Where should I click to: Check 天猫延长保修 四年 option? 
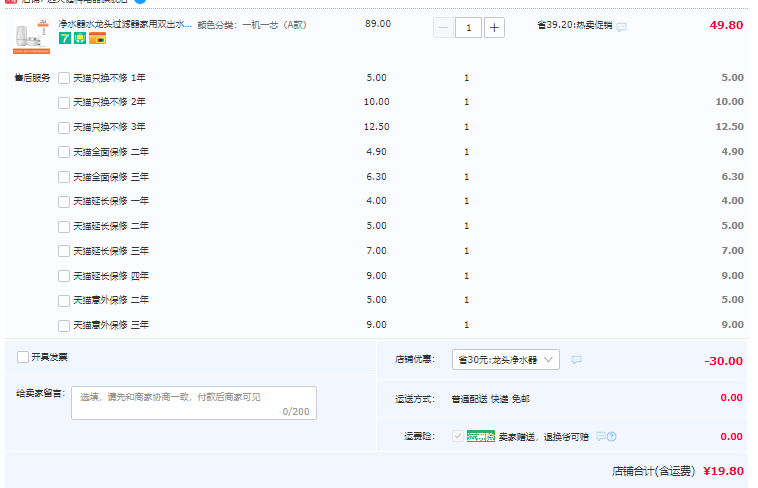[64, 276]
